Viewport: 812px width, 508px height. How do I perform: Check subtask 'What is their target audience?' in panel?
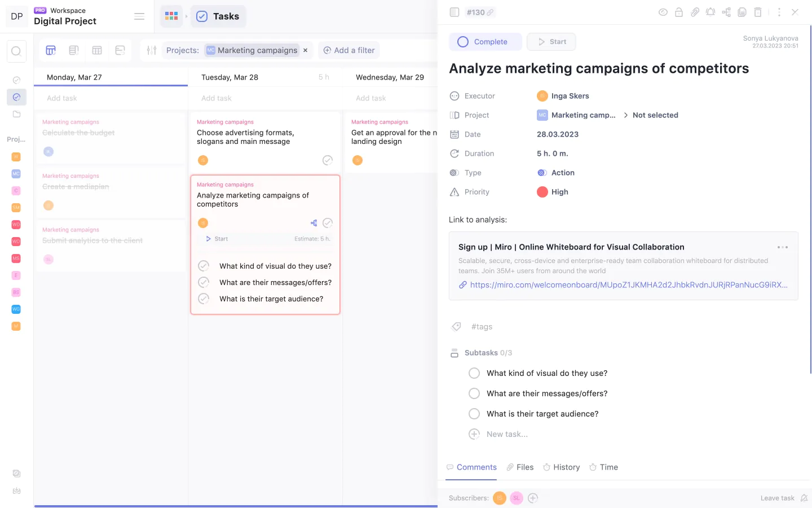pyautogui.click(x=474, y=414)
